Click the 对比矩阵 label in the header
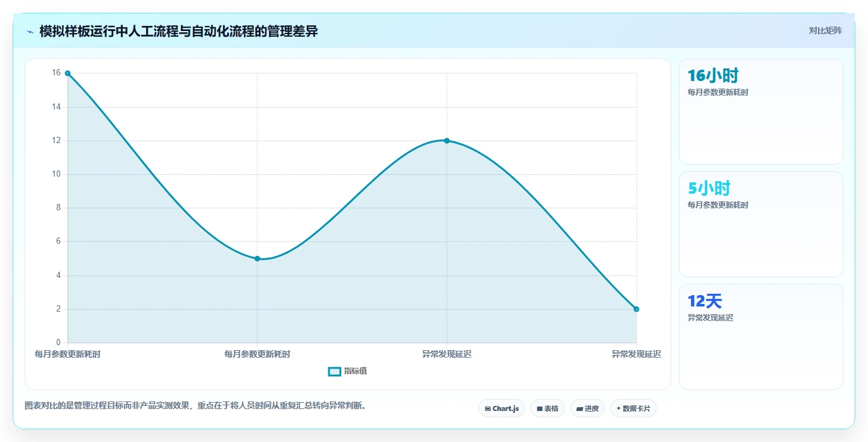This screenshot has width=868, height=442. [x=825, y=31]
